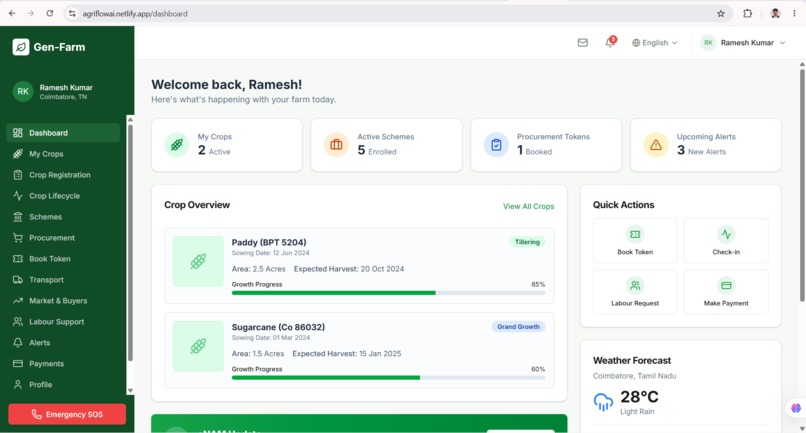
Task: Open browser extensions puzzle icon
Action: click(x=747, y=14)
